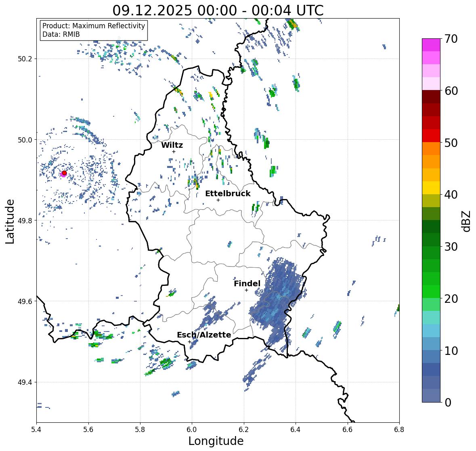Click the Esch/Alzette city label
Screen dimensions: 476x451
click(x=204, y=335)
